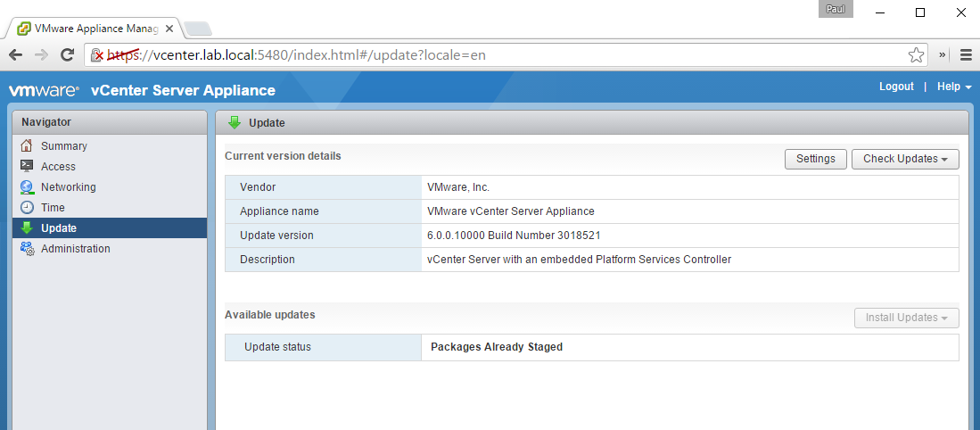This screenshot has width=980, height=430.
Task: Open a new browser tab
Action: pos(198,29)
